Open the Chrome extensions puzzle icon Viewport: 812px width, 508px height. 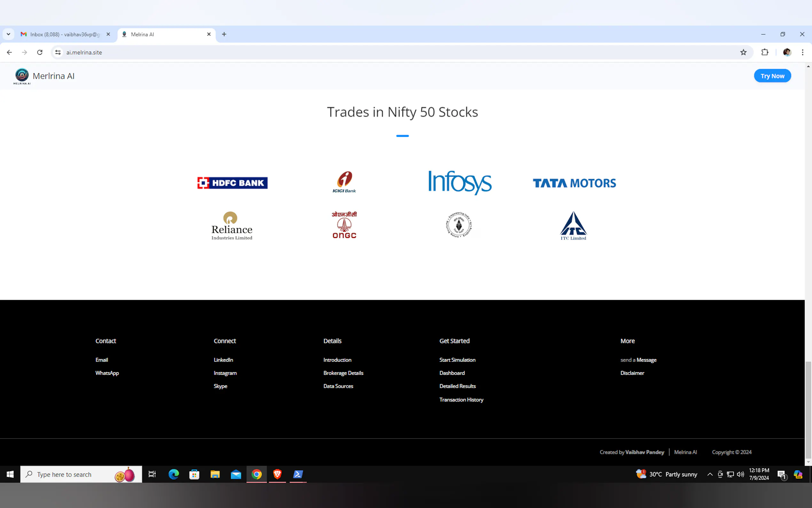point(765,52)
